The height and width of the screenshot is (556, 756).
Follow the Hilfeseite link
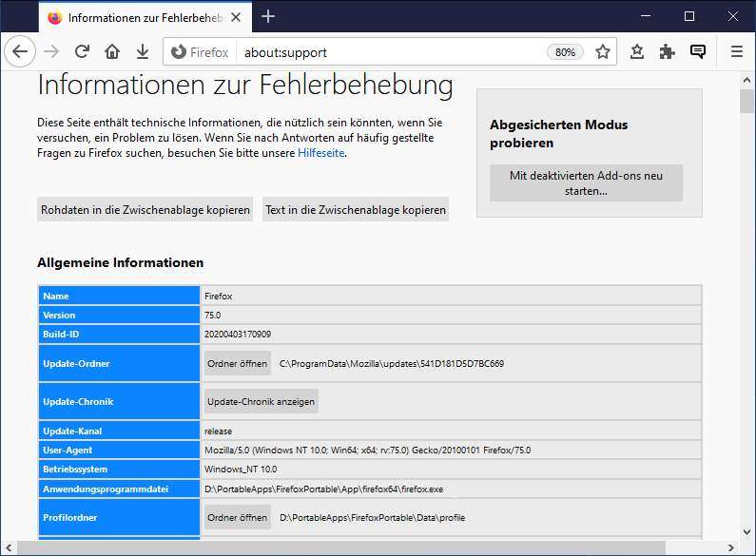(x=320, y=153)
